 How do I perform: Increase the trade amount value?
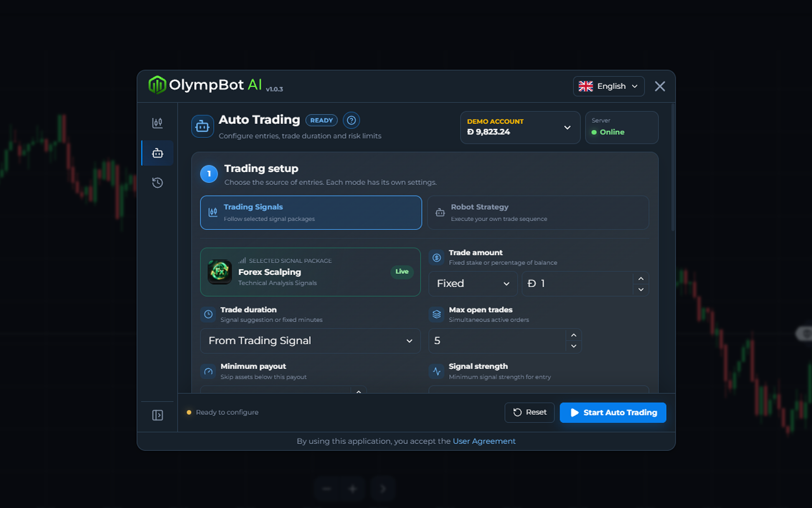tap(641, 278)
